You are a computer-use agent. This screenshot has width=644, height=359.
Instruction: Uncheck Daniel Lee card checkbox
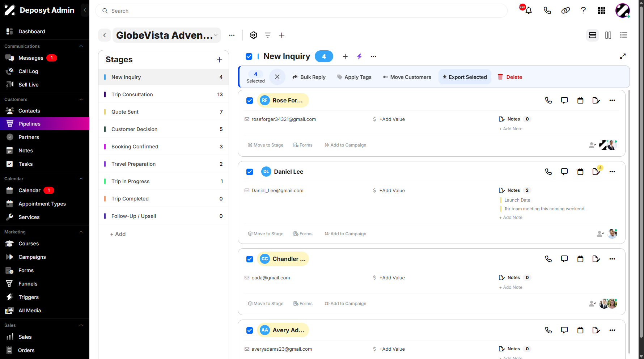[250, 172]
